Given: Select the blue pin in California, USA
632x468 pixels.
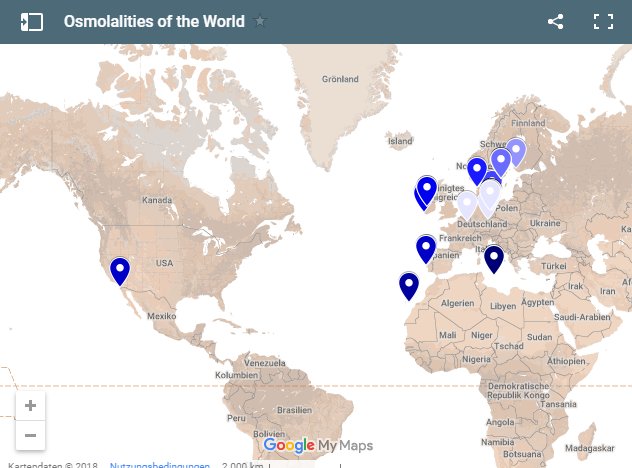Looking at the screenshot, I should click(x=120, y=272).
